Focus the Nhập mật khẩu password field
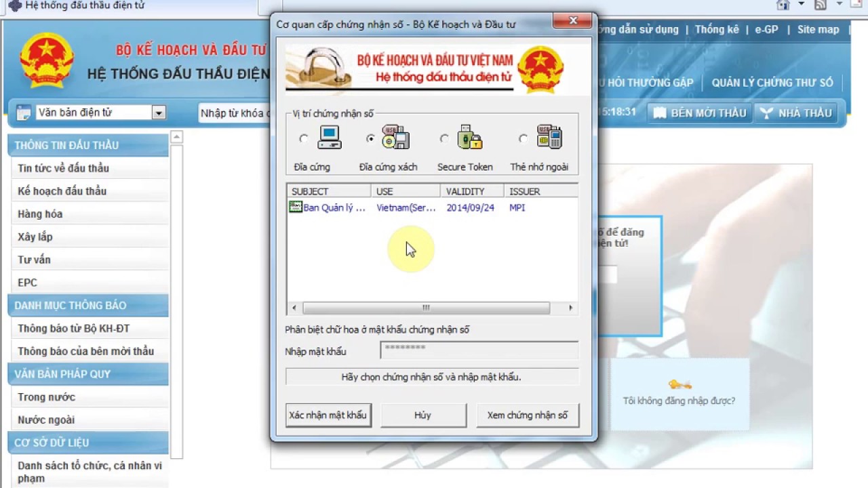 coord(479,350)
